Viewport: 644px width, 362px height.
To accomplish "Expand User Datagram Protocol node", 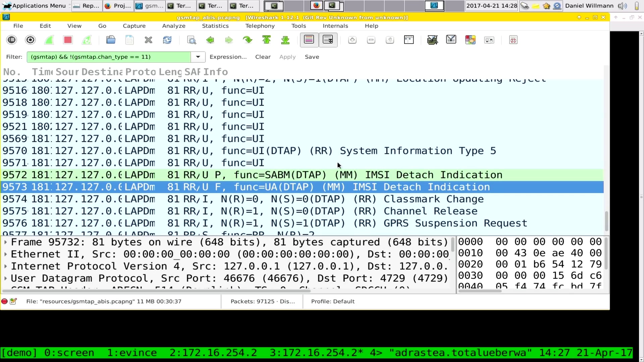I will [x=5, y=278].
